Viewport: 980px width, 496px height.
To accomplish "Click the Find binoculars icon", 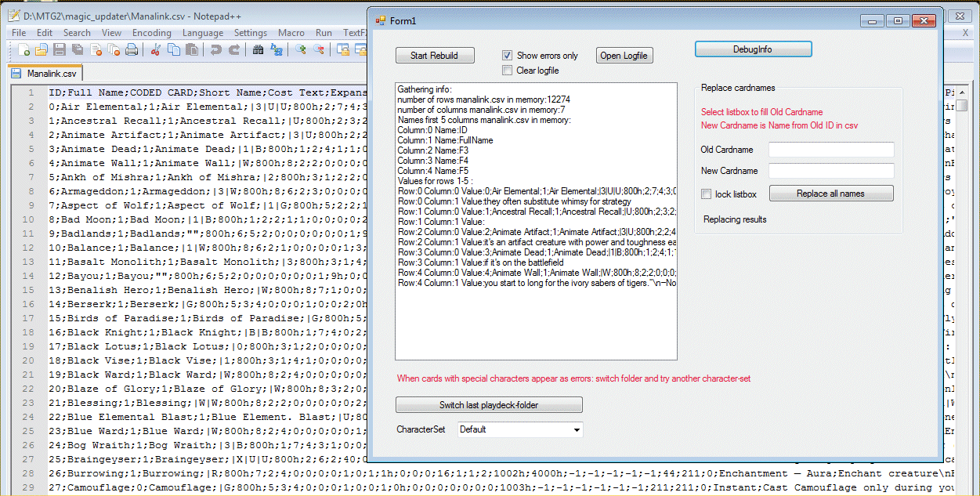I will [258, 50].
